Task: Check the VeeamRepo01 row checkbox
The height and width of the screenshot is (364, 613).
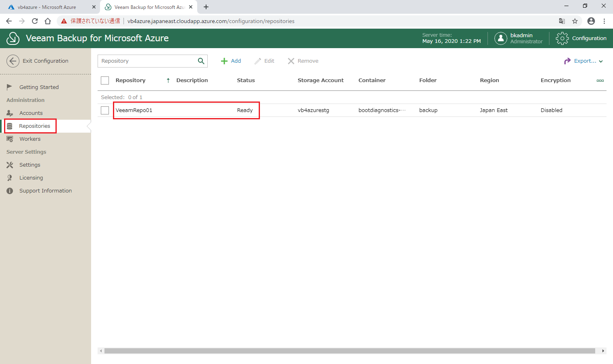Action: (105, 110)
